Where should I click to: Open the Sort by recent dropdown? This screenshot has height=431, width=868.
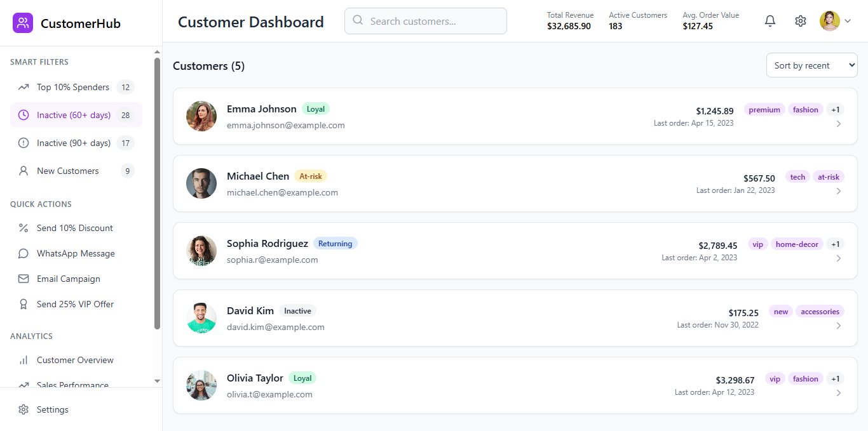click(x=811, y=65)
